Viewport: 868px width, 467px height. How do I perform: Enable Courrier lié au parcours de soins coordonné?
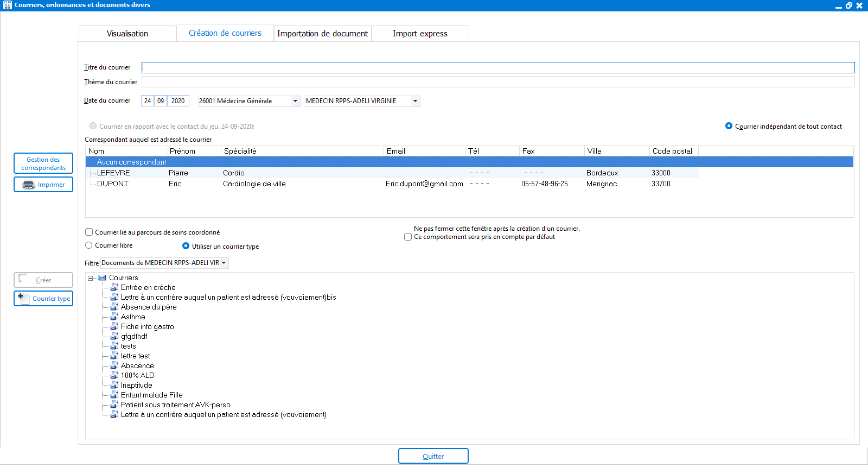coord(89,232)
